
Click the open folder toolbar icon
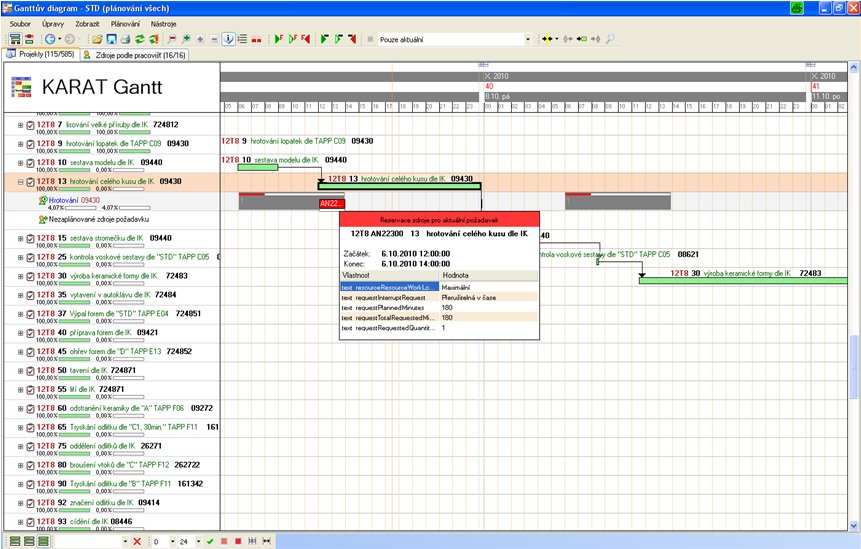[97, 39]
